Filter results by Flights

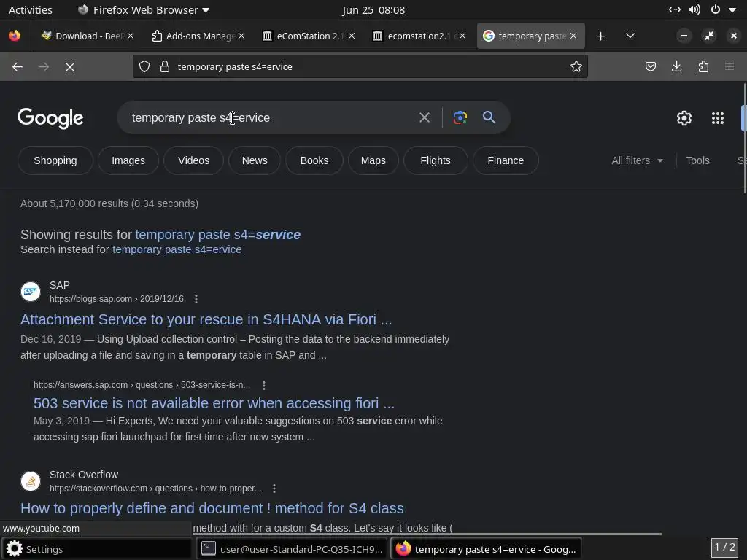(435, 160)
